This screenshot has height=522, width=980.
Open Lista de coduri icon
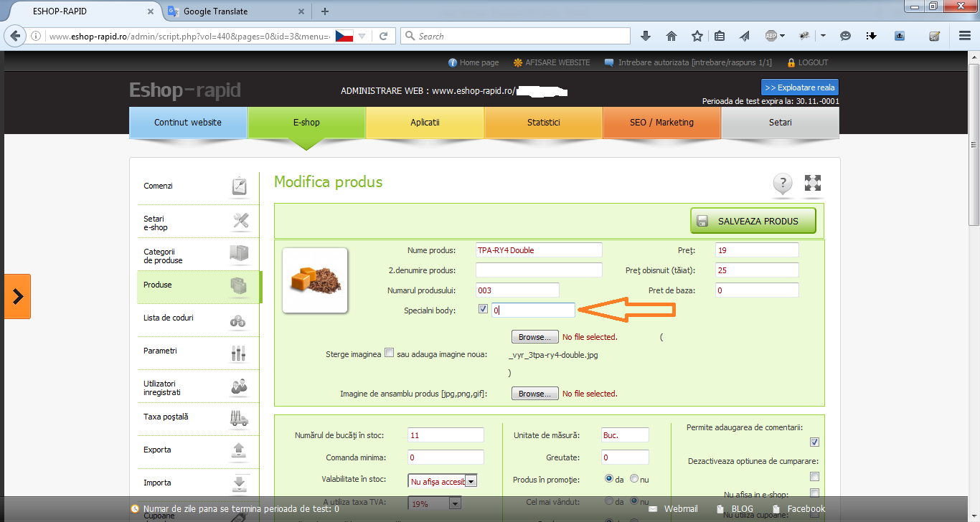(239, 321)
